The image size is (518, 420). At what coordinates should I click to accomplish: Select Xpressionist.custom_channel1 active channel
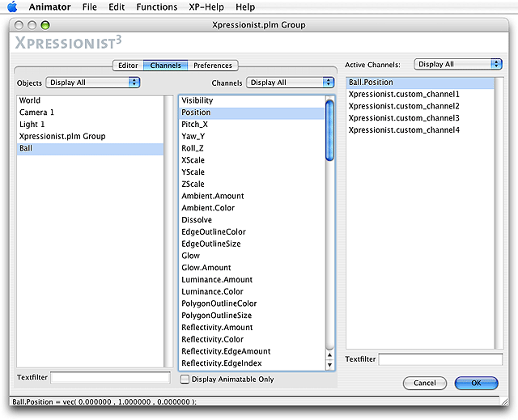coord(420,95)
